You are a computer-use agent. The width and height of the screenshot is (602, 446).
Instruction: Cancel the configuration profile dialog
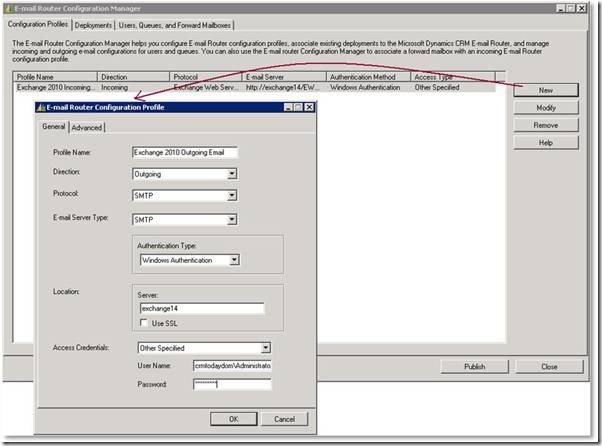tap(284, 419)
